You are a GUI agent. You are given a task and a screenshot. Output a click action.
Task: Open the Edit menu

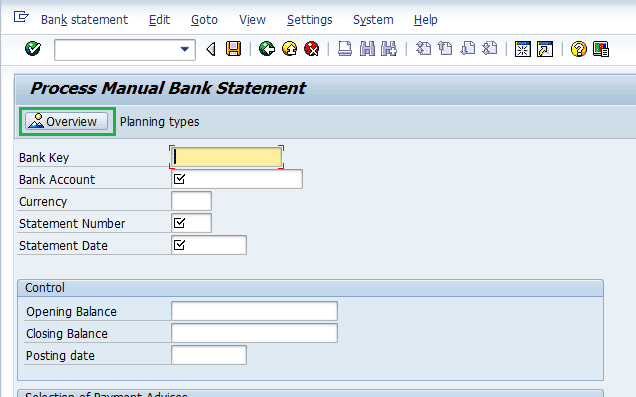tap(159, 20)
